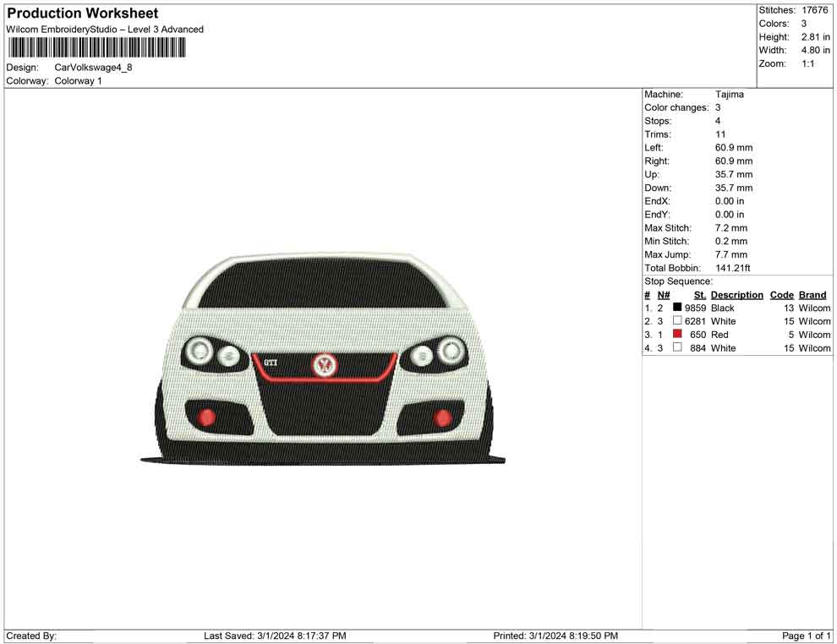Viewport: 837px width, 644px height.
Task: Click the white swatch for thread 6281
Action: pyautogui.click(x=677, y=320)
